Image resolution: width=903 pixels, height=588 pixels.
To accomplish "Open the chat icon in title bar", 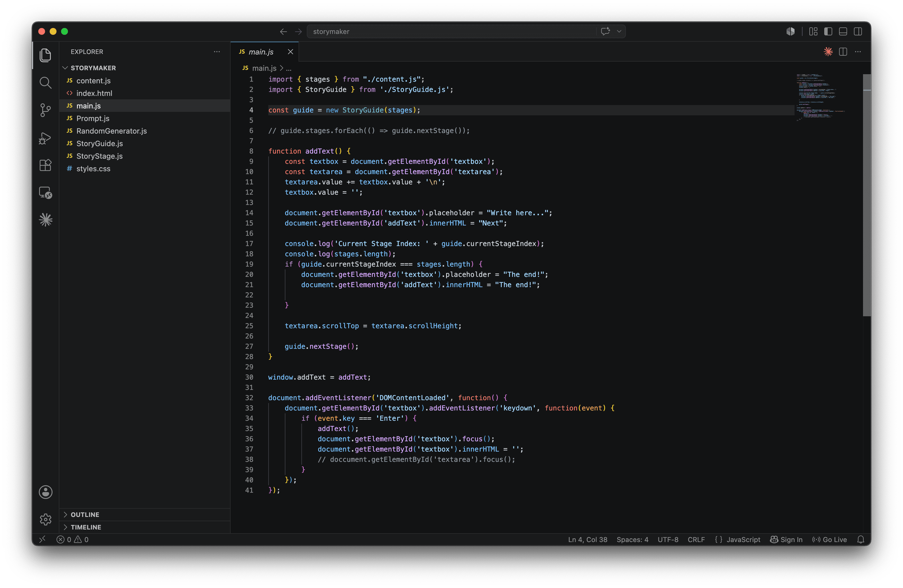I will tap(605, 31).
